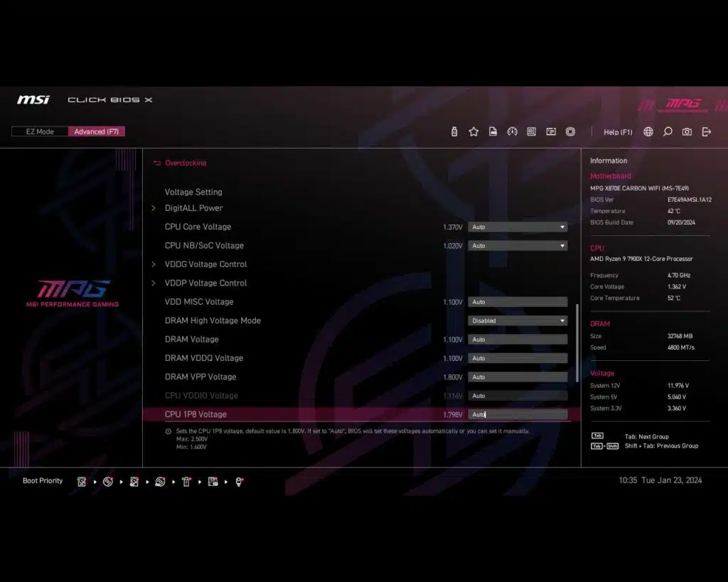The image size is (728, 582).
Task: Switch to Advanced (F7) mode
Action: click(97, 131)
